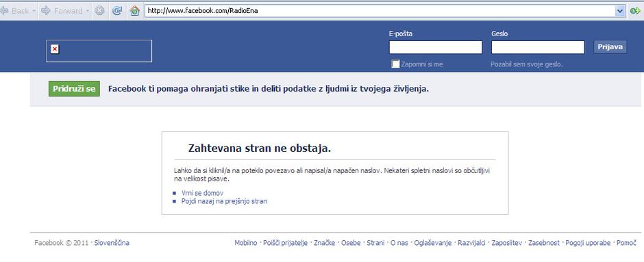Expand the address bar URL history dropdown
This screenshot has width=644, height=262.
pyautogui.click(x=620, y=11)
